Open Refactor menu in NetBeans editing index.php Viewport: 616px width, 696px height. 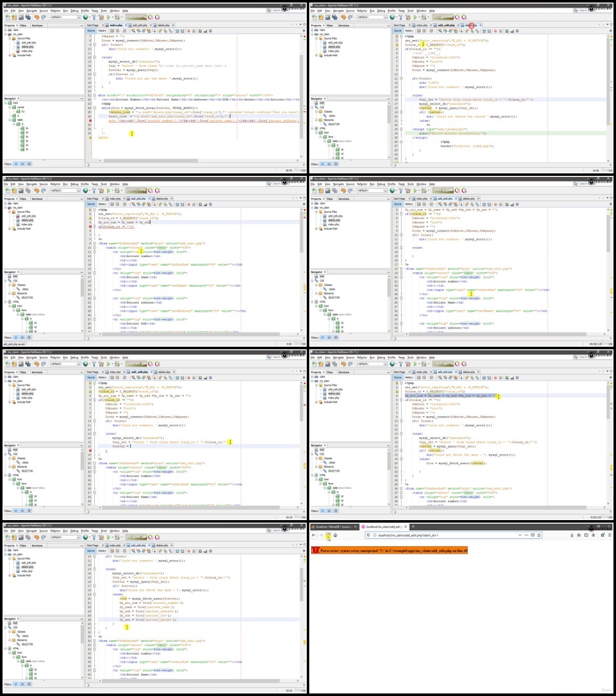coord(55,11)
